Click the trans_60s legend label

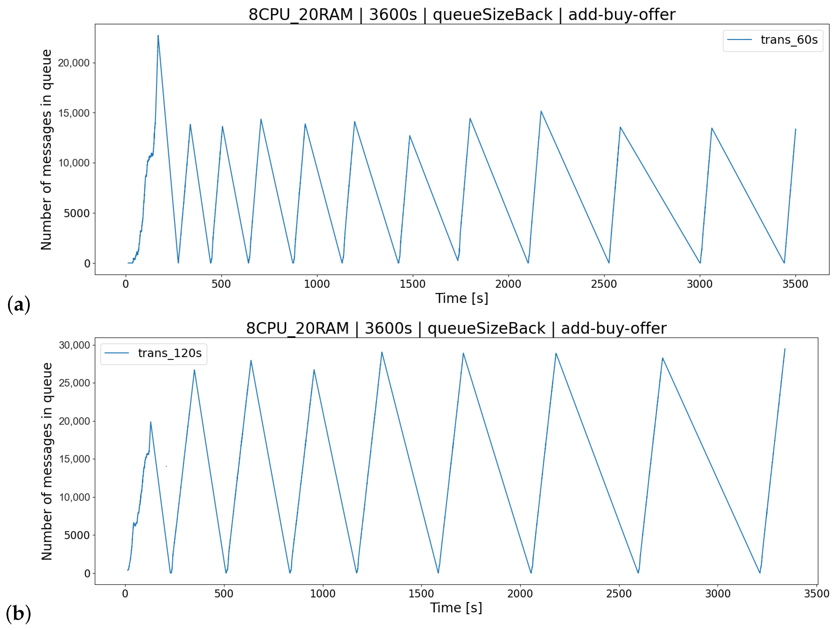pos(789,40)
